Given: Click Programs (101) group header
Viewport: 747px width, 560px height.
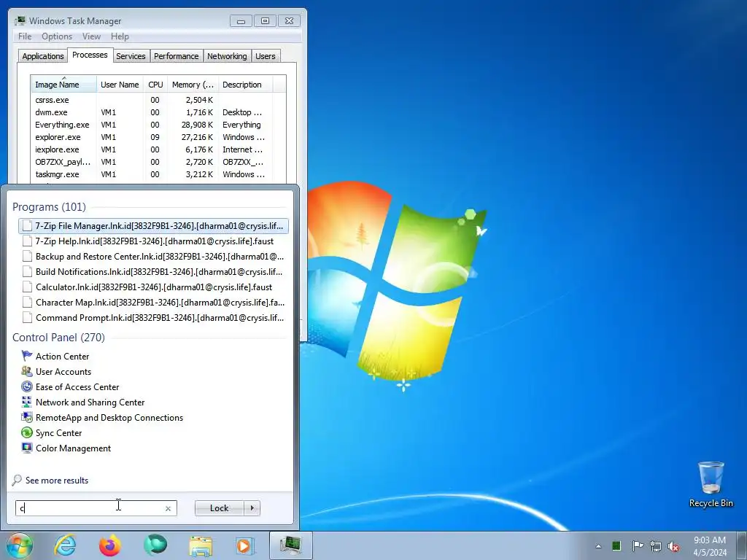Looking at the screenshot, I should pos(49,206).
